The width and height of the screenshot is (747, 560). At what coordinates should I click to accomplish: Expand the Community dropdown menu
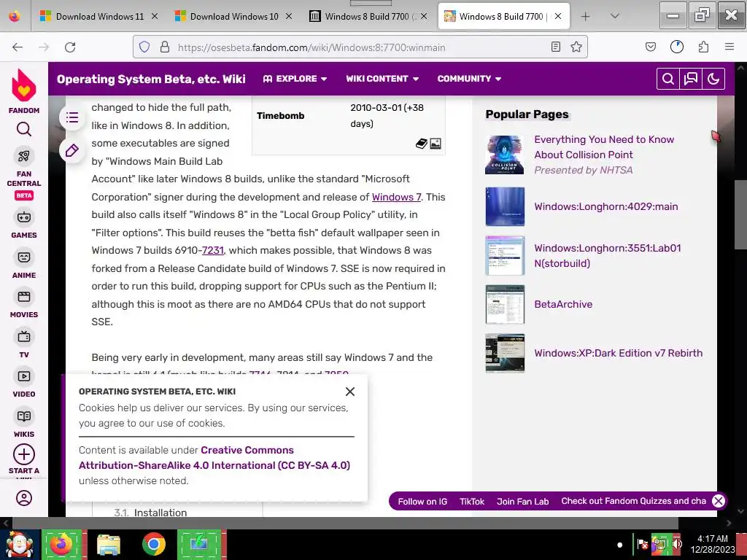(469, 79)
